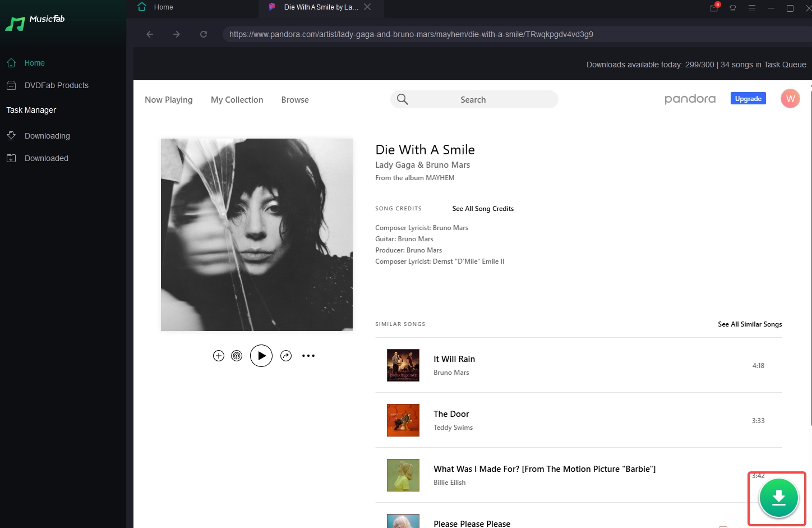Image resolution: width=812 pixels, height=528 pixels.
Task: Open the store icon in the title bar
Action: [732, 9]
